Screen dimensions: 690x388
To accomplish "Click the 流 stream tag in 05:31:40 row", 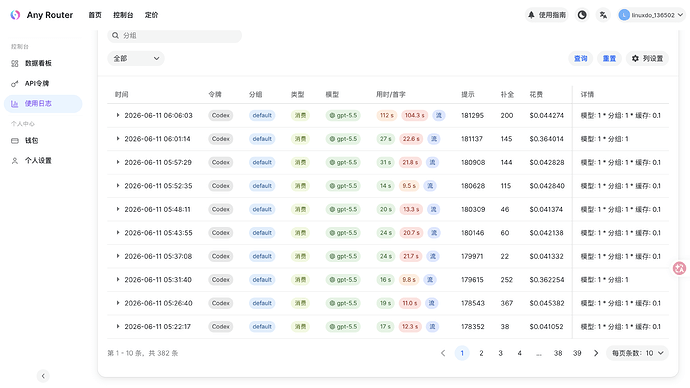I will 430,279.
